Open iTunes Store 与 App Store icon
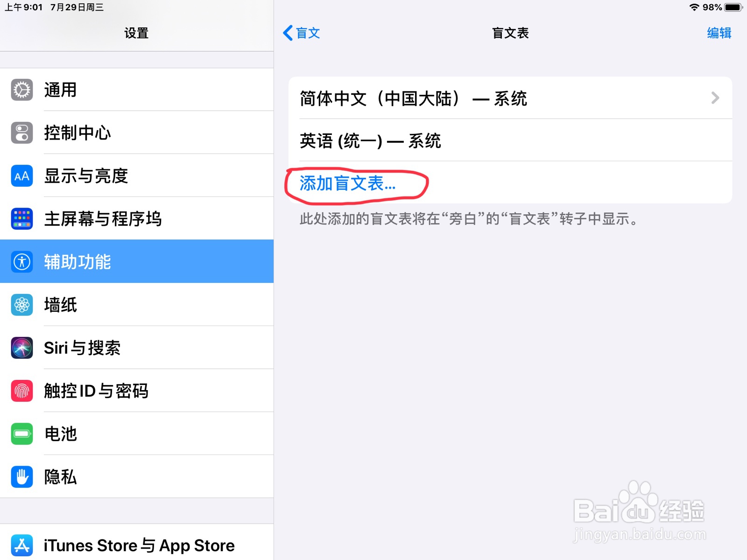 [x=22, y=545]
